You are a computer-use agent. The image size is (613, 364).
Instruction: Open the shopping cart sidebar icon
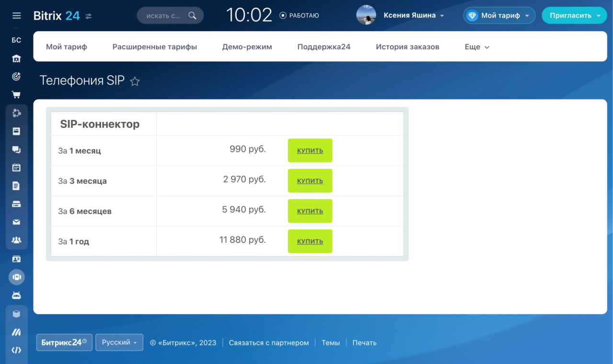[x=16, y=95]
